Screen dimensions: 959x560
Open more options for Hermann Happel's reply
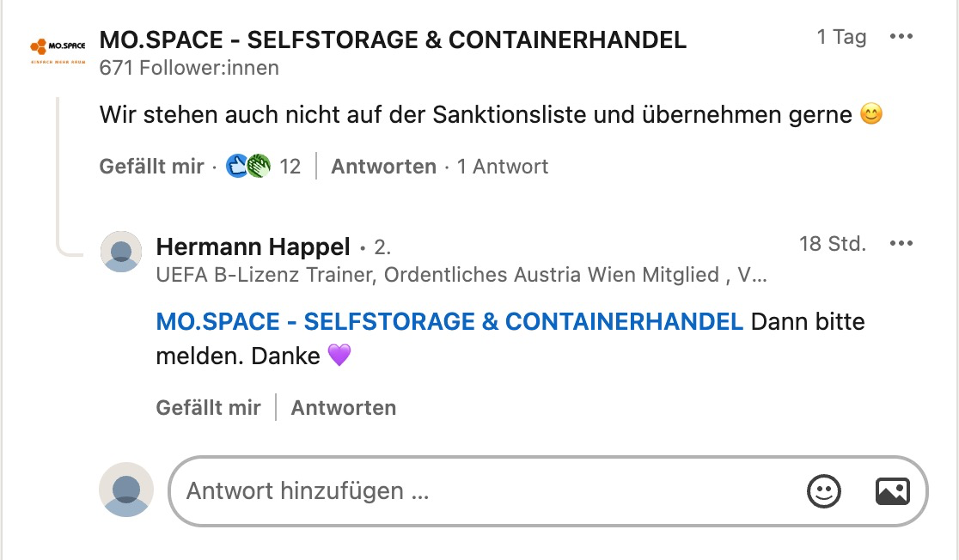click(x=901, y=244)
